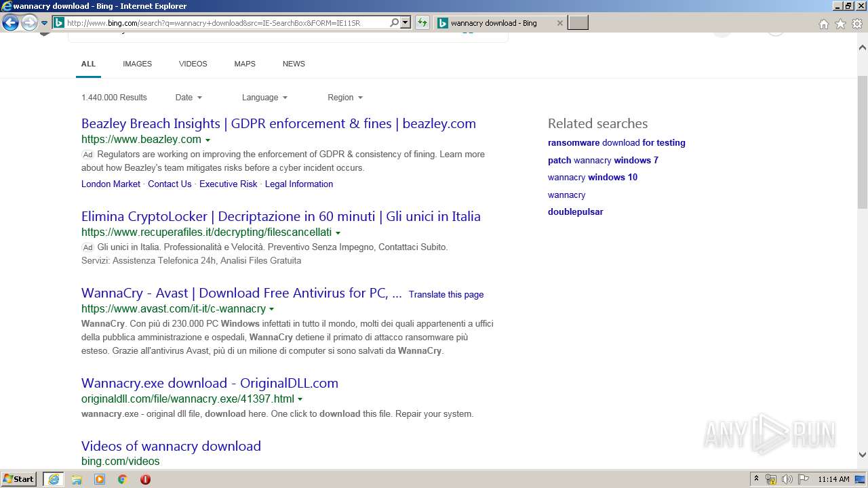Switch to the ALL results tab
This screenshot has width=868, height=488.
pyautogui.click(x=88, y=64)
